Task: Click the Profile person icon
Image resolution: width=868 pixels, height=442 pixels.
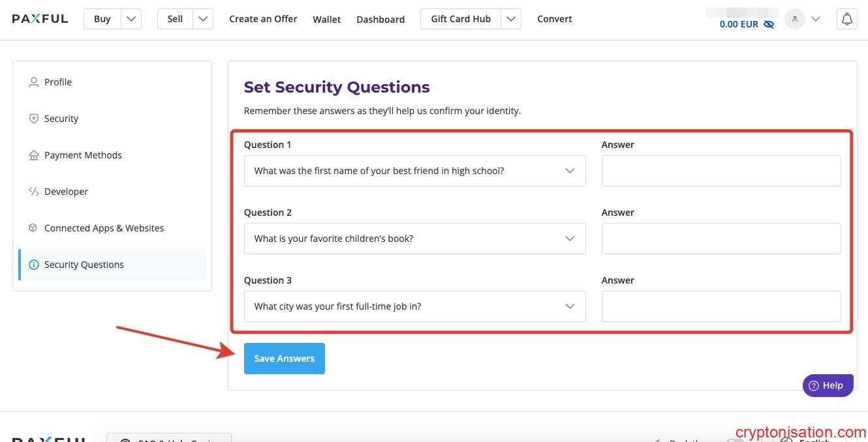Action: tap(34, 82)
